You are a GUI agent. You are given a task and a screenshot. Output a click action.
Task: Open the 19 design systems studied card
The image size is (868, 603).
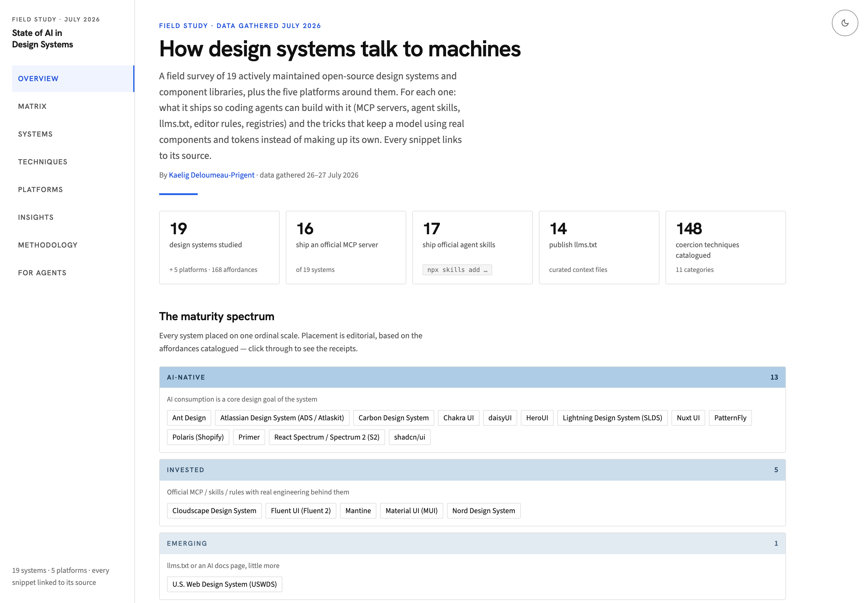[x=219, y=248]
